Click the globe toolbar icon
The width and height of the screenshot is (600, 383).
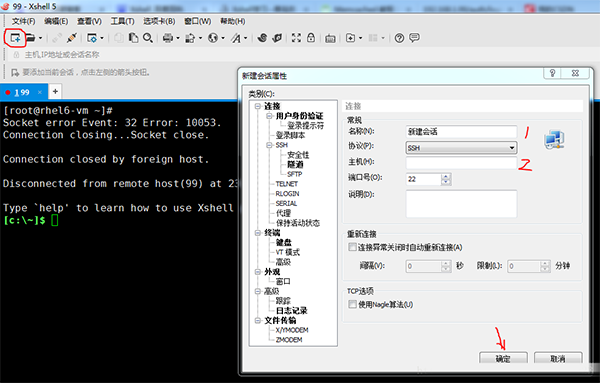213,38
